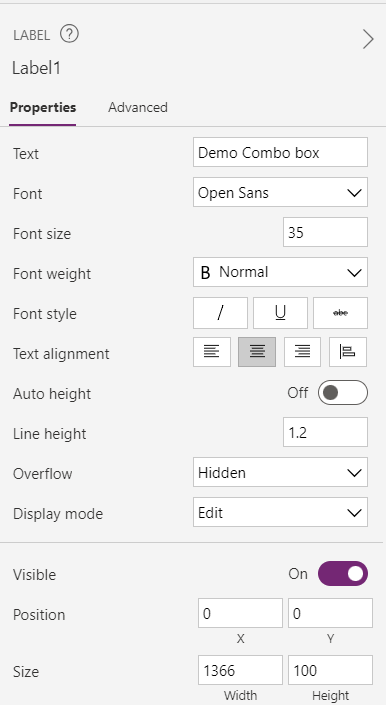Click the Height field showing 100
The image size is (386, 705).
330,670
